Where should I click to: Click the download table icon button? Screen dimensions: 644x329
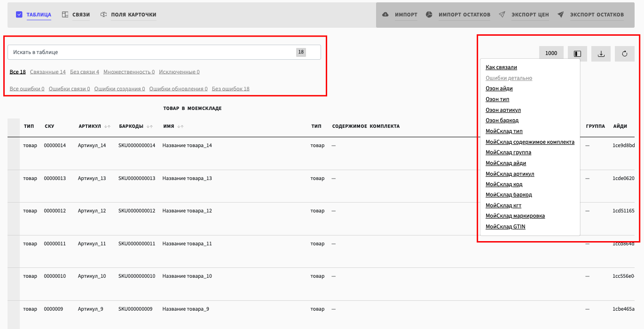601,54
